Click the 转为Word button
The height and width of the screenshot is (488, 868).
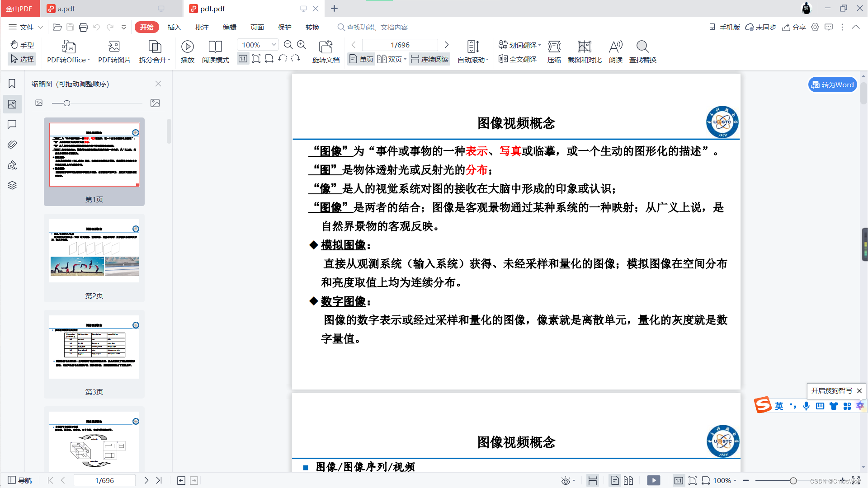pos(832,84)
